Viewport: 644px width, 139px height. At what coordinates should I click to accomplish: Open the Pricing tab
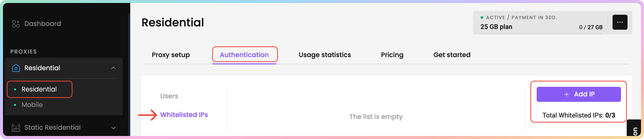click(392, 55)
